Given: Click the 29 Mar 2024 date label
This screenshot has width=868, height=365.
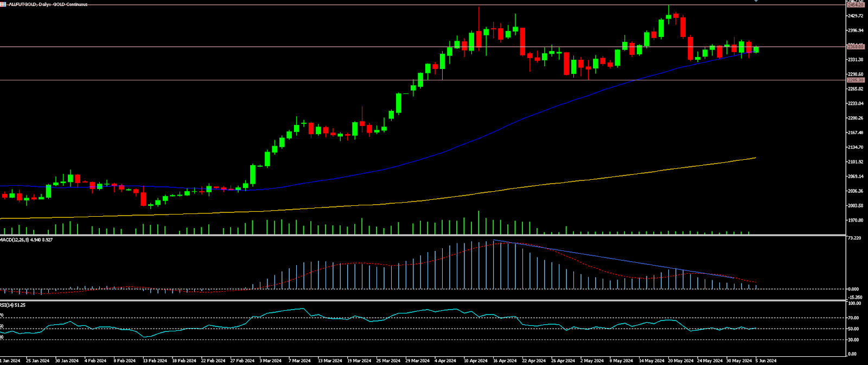Looking at the screenshot, I should [417, 361].
